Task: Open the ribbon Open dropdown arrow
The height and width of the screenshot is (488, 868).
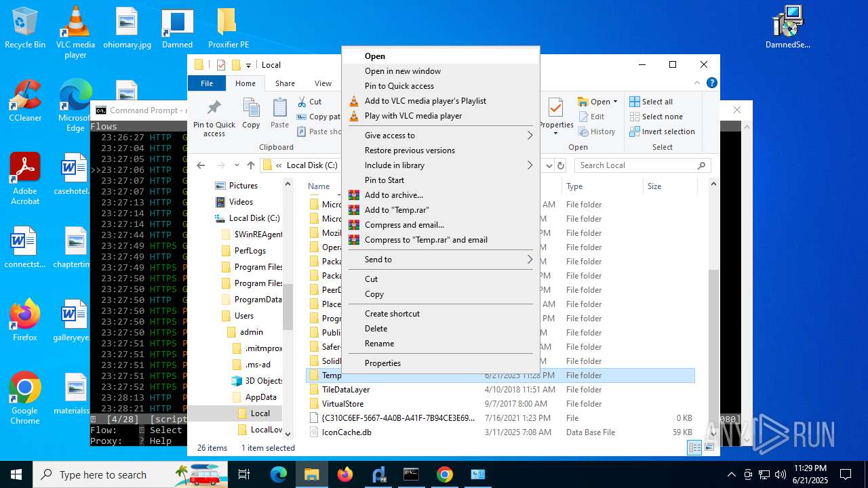Action: click(615, 102)
